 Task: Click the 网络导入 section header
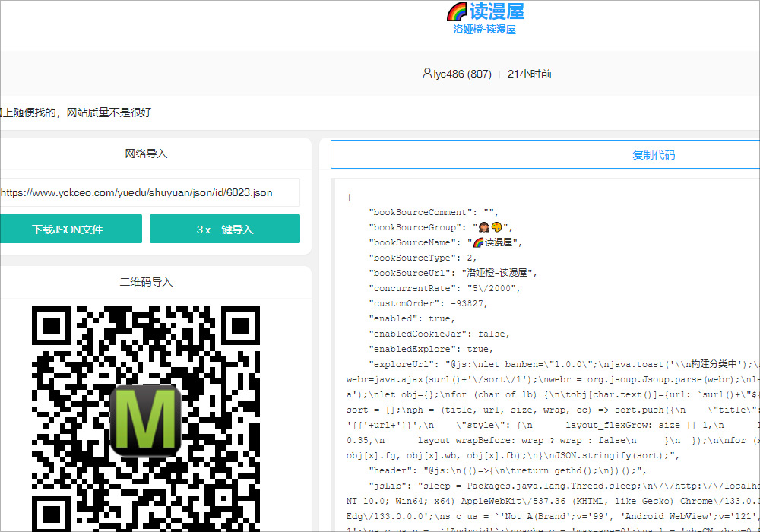click(146, 154)
